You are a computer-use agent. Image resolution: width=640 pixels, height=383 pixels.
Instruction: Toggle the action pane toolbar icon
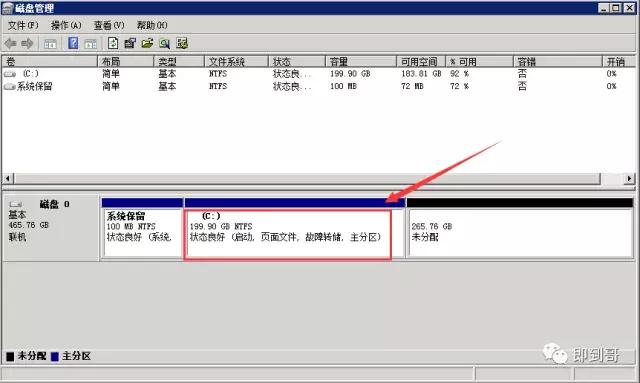point(90,44)
